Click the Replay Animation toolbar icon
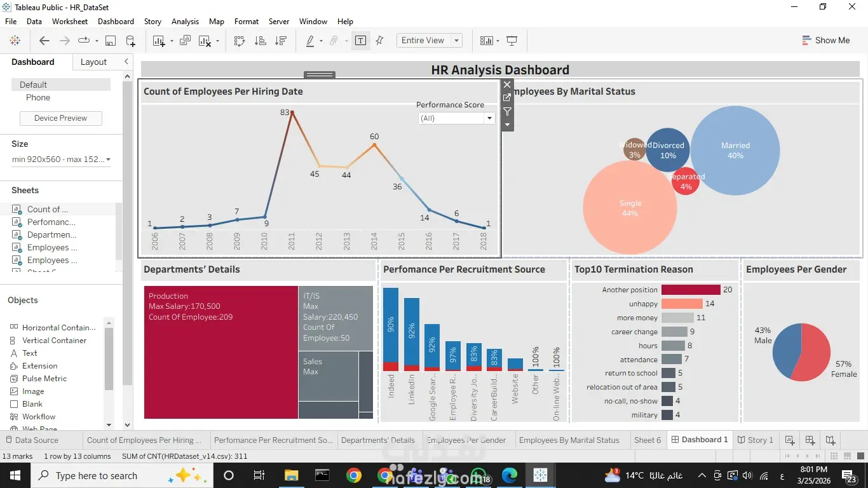The width and height of the screenshot is (868, 488). click(84, 41)
